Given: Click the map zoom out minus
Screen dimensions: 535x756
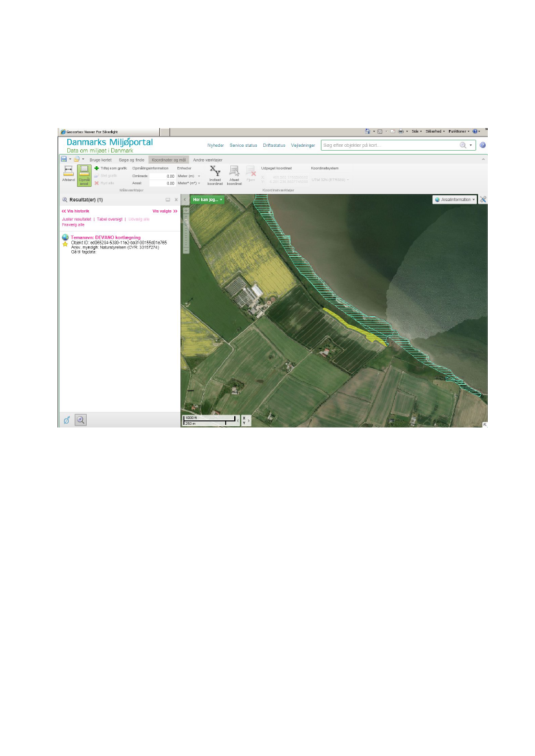Looking at the screenshot, I should 186,251.
